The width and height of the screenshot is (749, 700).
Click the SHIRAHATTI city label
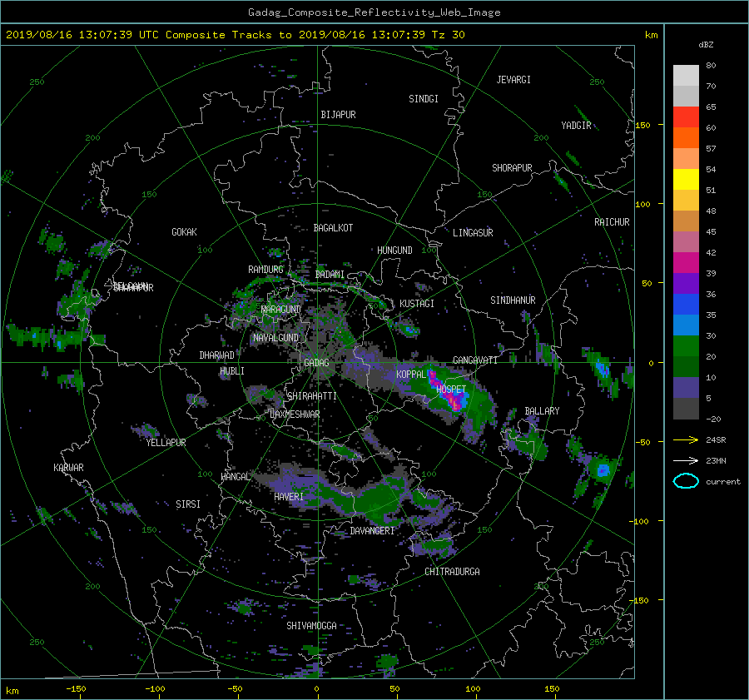pyautogui.click(x=312, y=396)
